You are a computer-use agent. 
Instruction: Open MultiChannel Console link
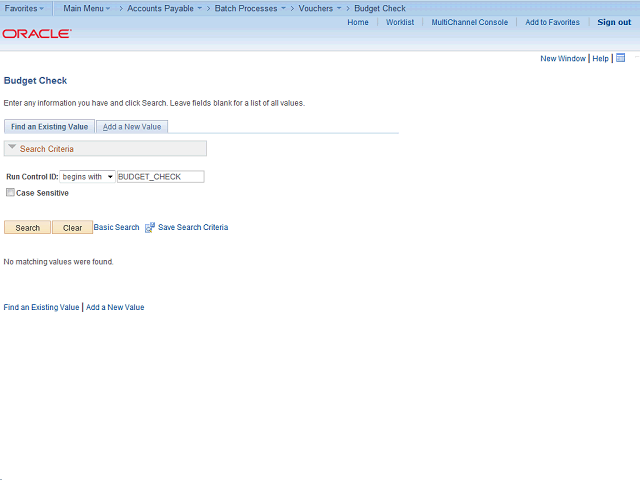tap(469, 22)
